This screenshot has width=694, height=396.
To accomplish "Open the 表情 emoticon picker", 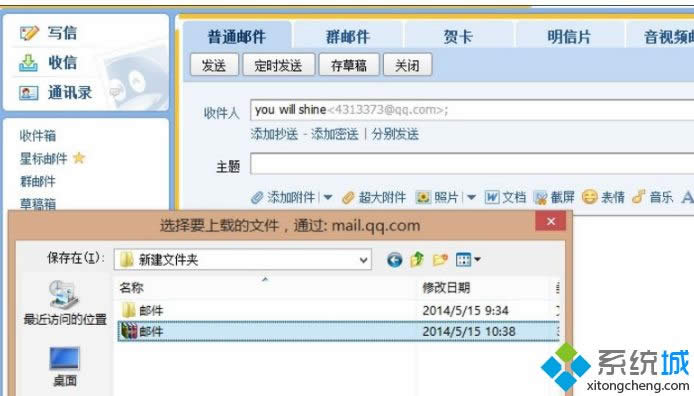I will pyautogui.click(x=589, y=197).
